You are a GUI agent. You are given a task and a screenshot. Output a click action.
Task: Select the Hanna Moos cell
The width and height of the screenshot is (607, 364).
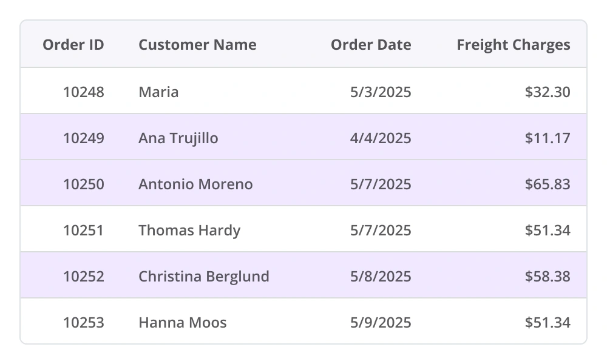click(x=182, y=322)
